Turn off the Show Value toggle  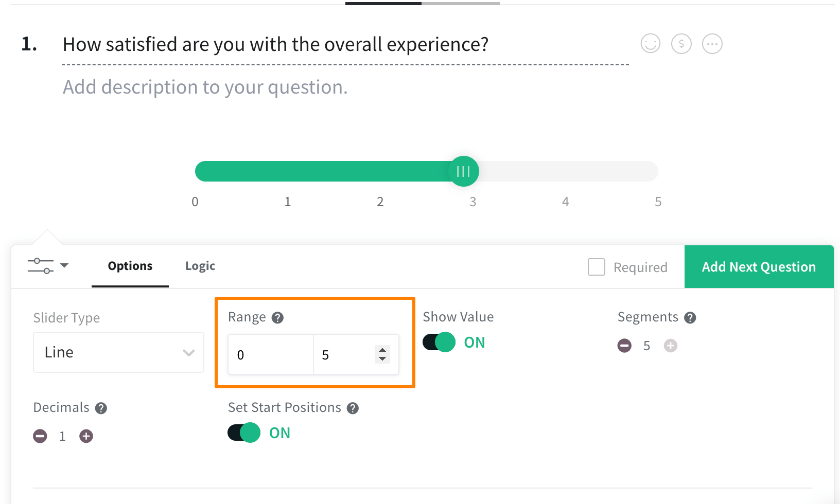439,341
